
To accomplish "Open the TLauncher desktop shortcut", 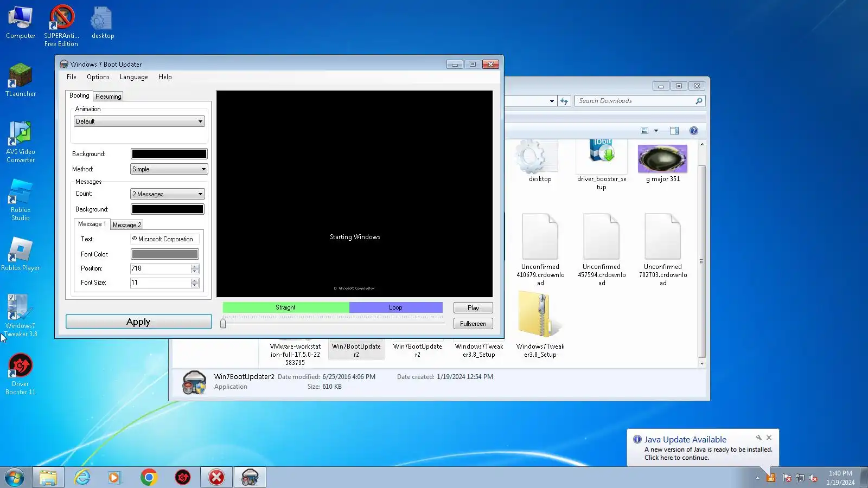I will click(21, 80).
